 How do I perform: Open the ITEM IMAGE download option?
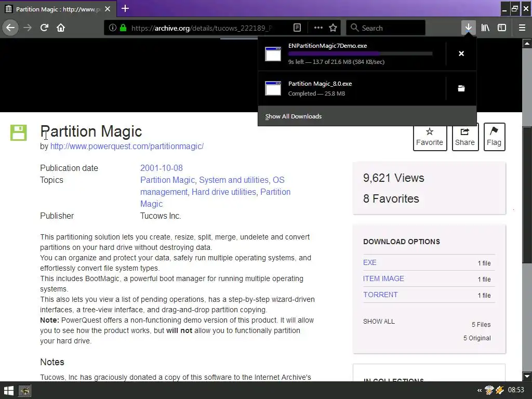[x=384, y=278]
